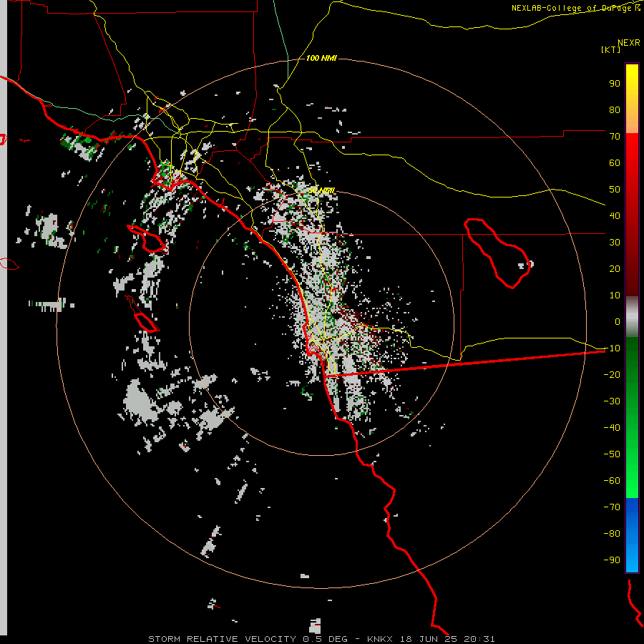Viewport: 644px width, 644px height.
Task: Click the 100 NMI range ring label
Action: [x=321, y=59]
